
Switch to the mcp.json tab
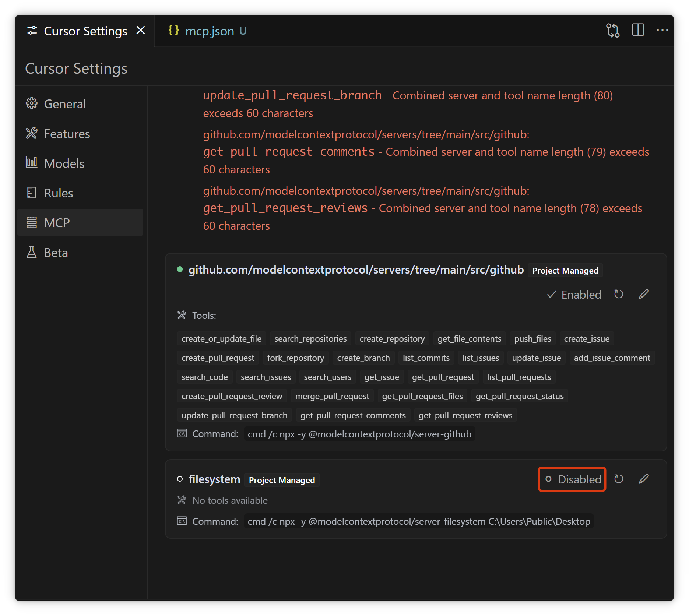click(210, 31)
